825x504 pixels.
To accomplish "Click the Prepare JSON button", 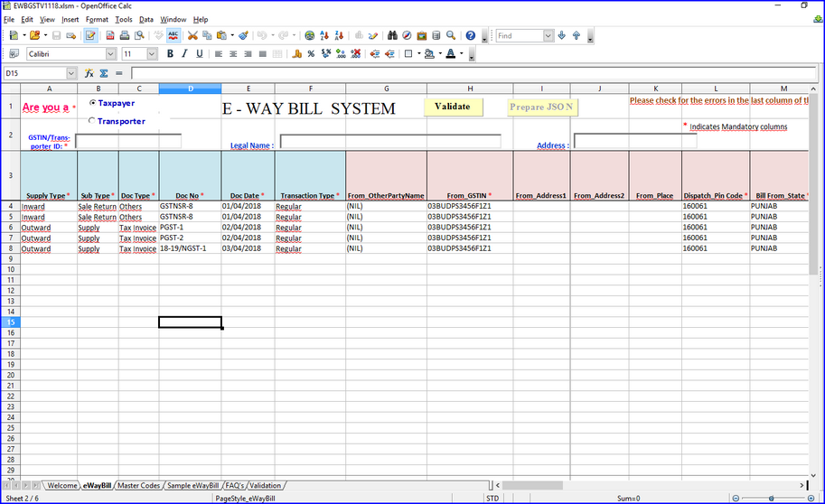I will 542,107.
